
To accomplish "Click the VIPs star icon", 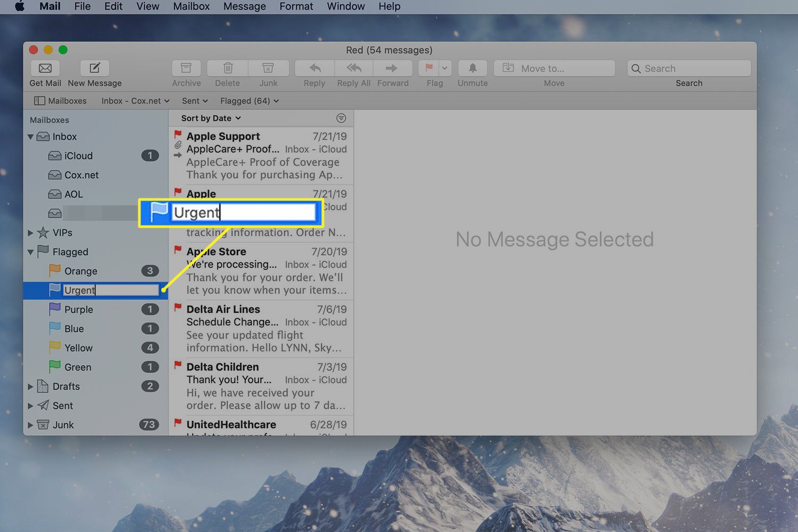I will (43, 232).
